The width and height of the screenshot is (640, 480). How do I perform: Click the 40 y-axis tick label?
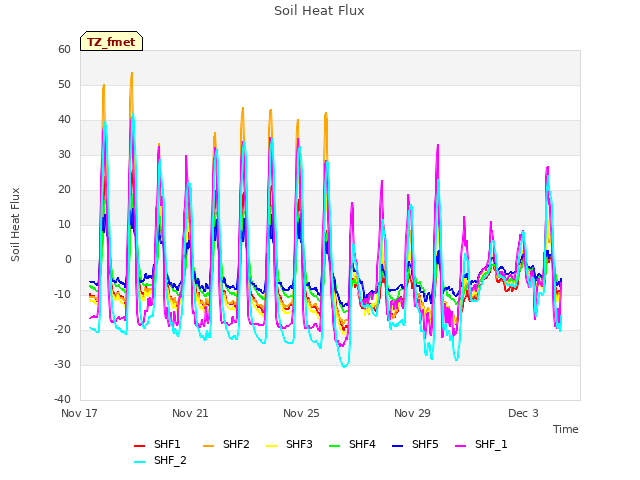[64, 120]
